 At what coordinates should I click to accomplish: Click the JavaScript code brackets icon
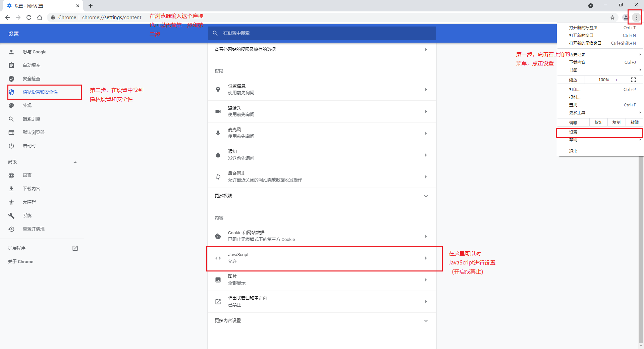click(218, 258)
